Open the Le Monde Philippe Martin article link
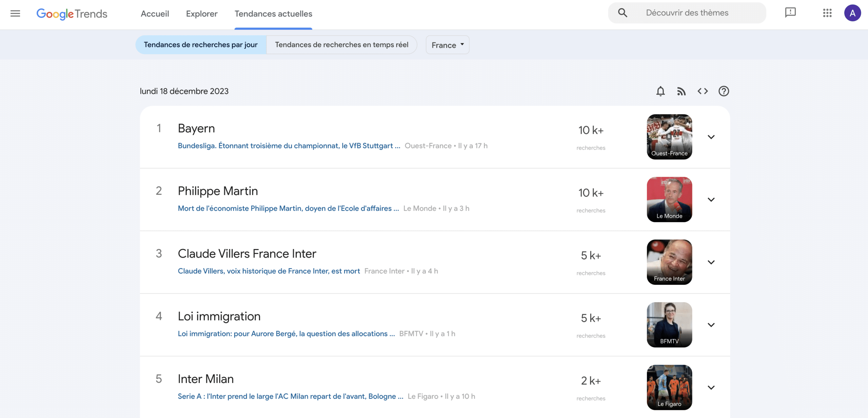 pos(288,208)
